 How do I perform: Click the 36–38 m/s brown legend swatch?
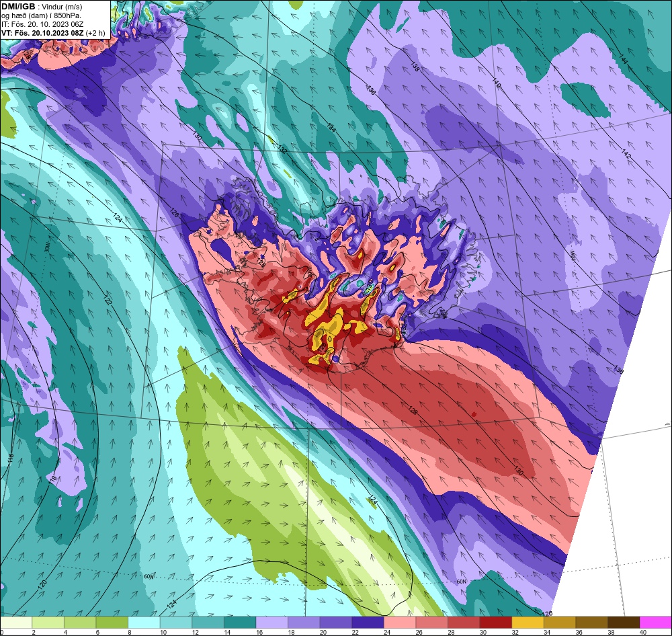point(591,623)
